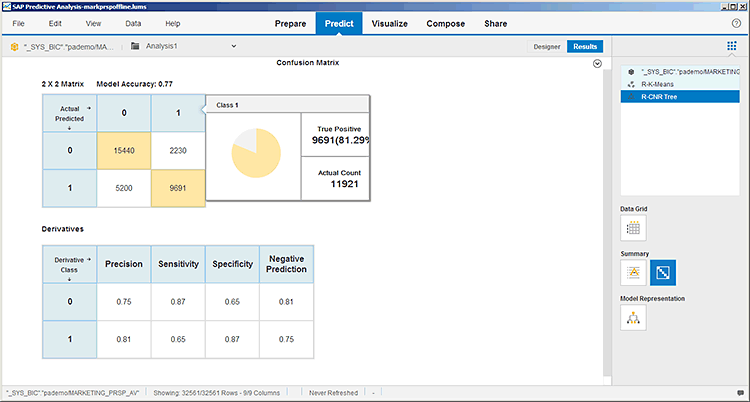The image size is (750, 402).
Task: Click the Model Accuracy: 0.77 label
Action: 134,84
